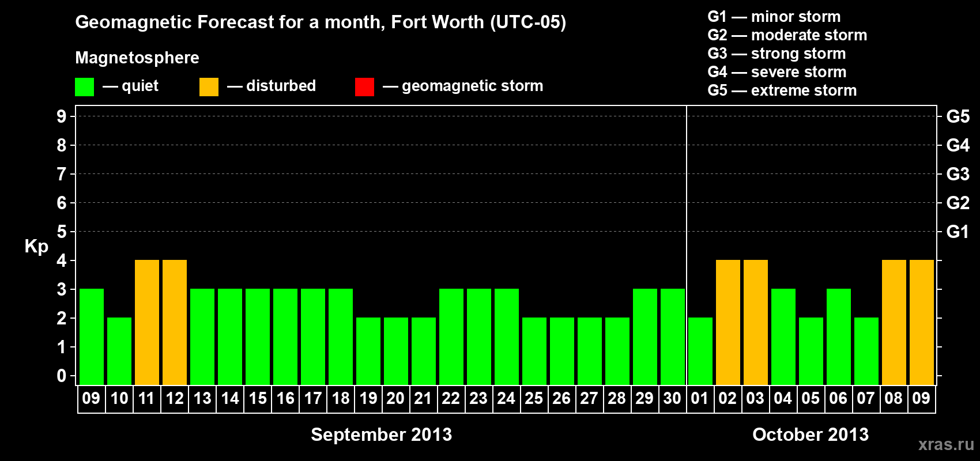Image resolution: width=980 pixels, height=461 pixels.
Task: Click date label 28 on the axis
Action: 617,399
